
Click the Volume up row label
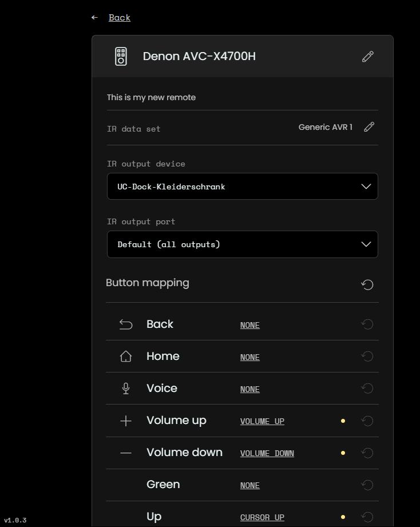coord(176,421)
